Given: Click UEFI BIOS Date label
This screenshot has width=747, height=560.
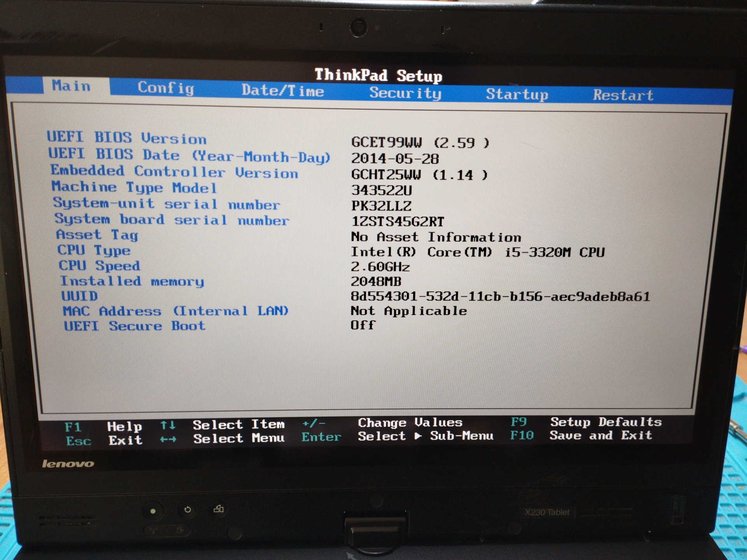Looking at the screenshot, I should [x=189, y=156].
